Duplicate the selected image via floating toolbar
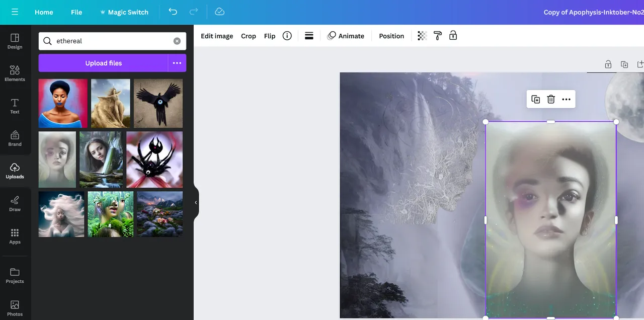 point(535,99)
